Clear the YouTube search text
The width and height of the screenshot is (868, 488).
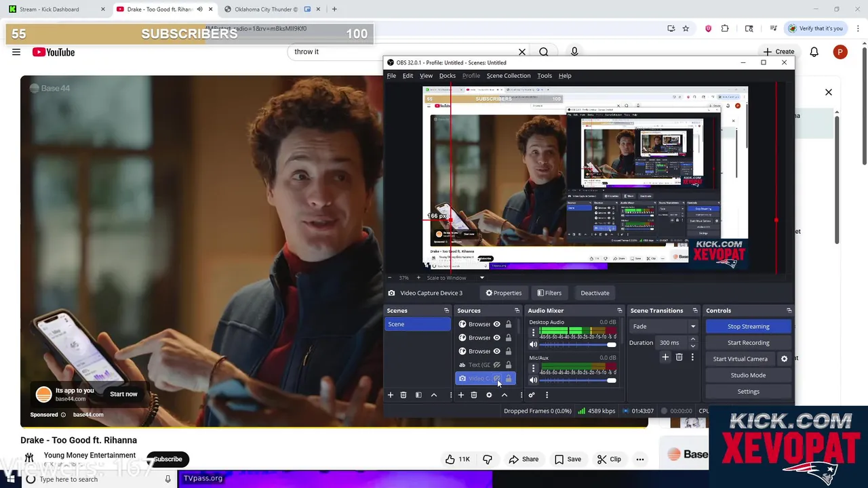(x=522, y=52)
